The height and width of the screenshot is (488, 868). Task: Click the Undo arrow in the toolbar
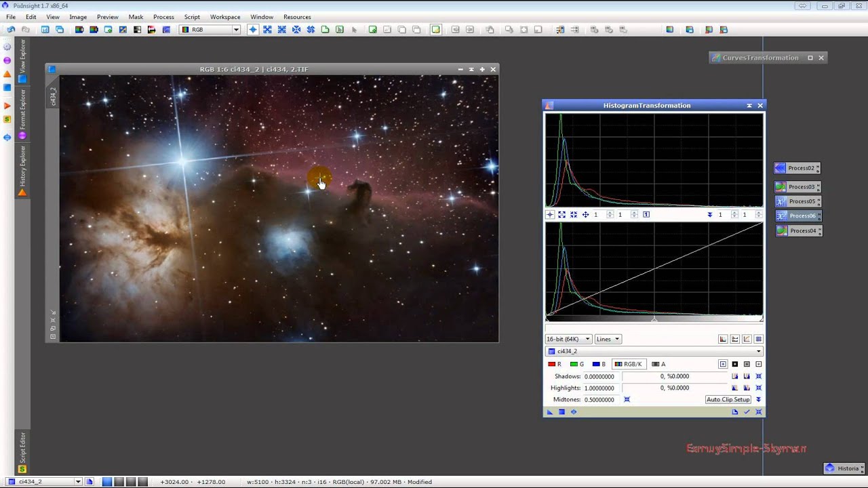tap(11, 30)
